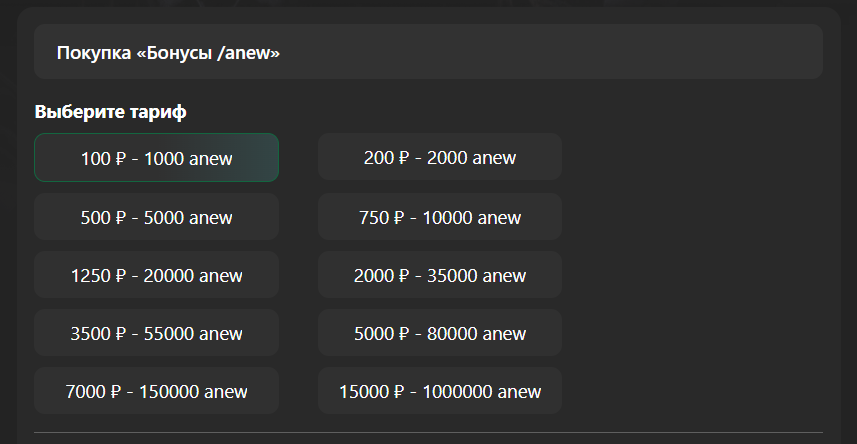Screen dimensions: 857x444
Task: Choose the 5000 ₽ - 80000 anew tariff
Action: (x=440, y=332)
